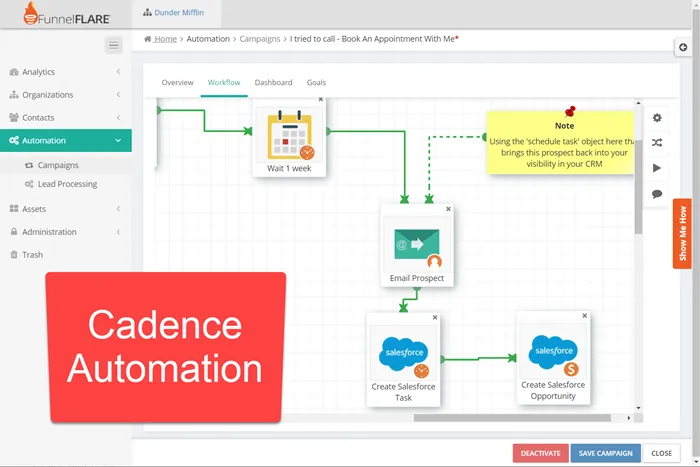The image size is (700, 467).
Task: Switch to the Overview tab
Action: point(177,82)
